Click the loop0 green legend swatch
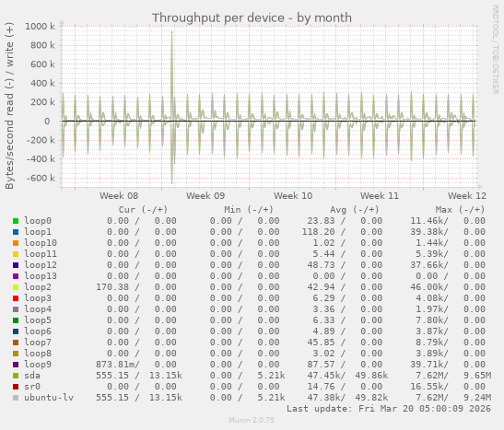The width and height of the screenshot is (504, 430). click(16, 221)
